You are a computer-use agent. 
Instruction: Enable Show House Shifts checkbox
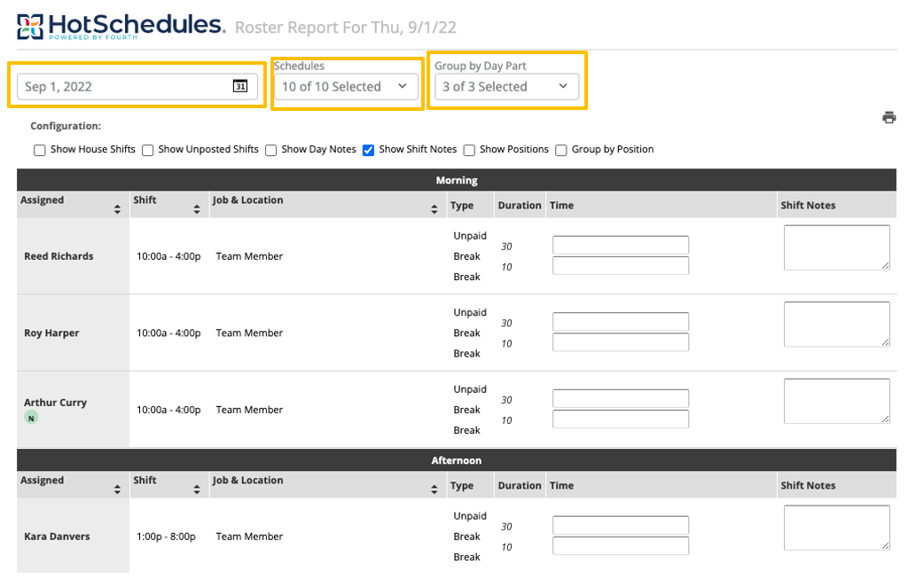tap(39, 150)
